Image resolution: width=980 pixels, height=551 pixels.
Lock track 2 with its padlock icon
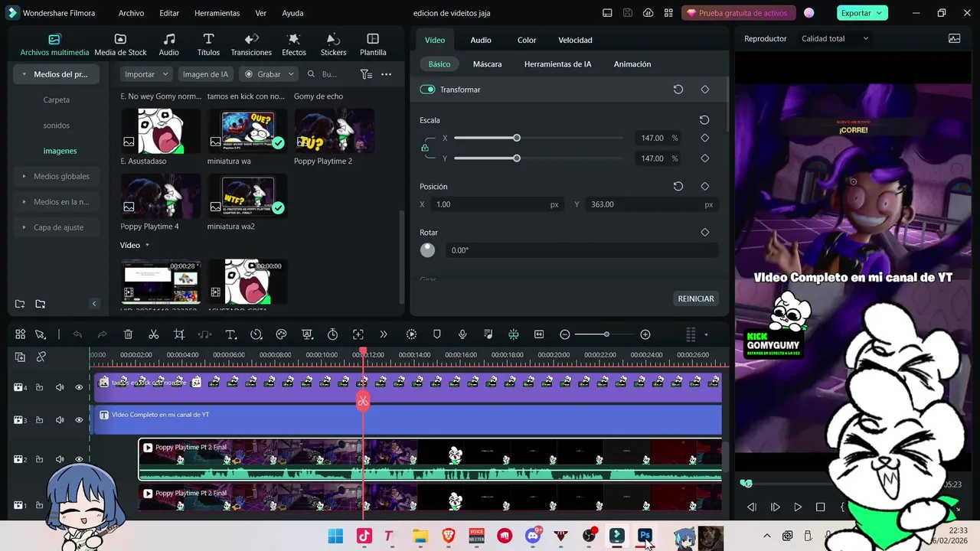pos(39,459)
